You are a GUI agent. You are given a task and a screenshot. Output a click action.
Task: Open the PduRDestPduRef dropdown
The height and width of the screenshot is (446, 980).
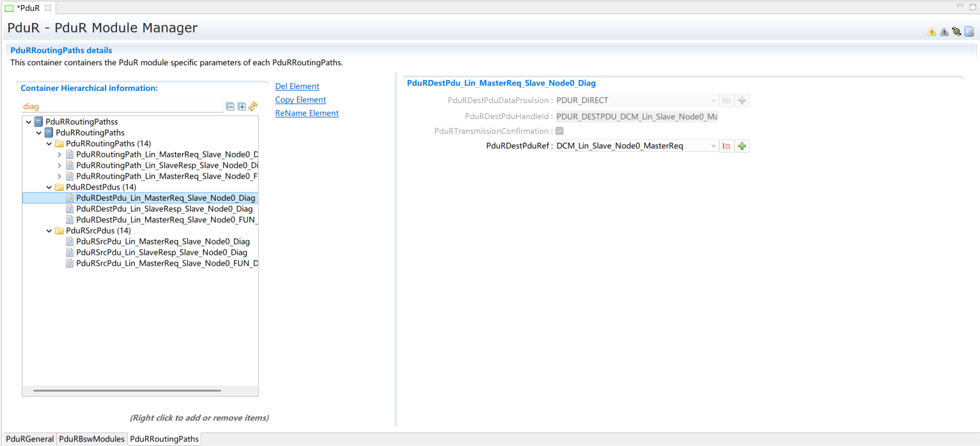[x=713, y=146]
